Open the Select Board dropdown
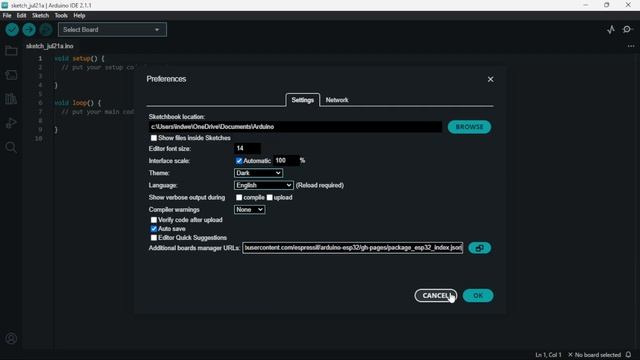640x360 pixels. (112, 29)
